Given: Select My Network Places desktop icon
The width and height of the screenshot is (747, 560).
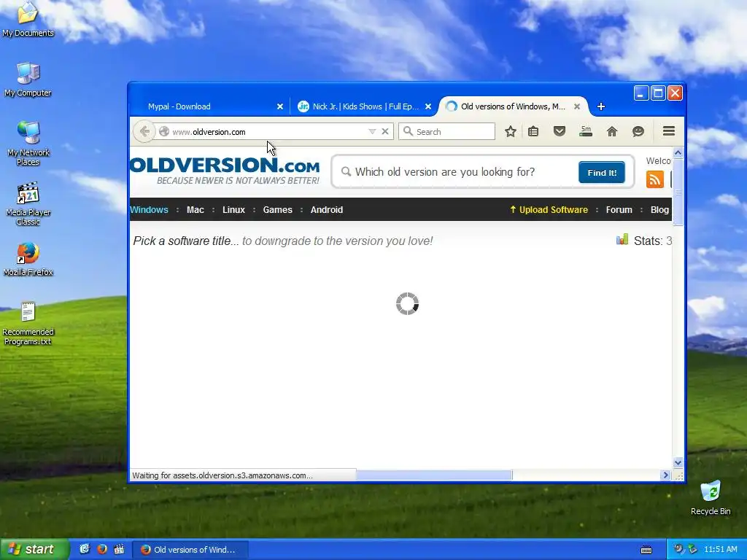Looking at the screenshot, I should coord(28,144).
